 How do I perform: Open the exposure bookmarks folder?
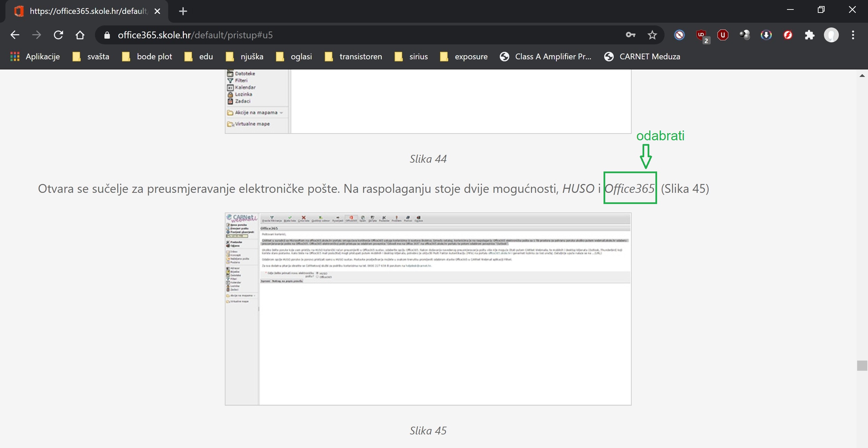[464, 57]
